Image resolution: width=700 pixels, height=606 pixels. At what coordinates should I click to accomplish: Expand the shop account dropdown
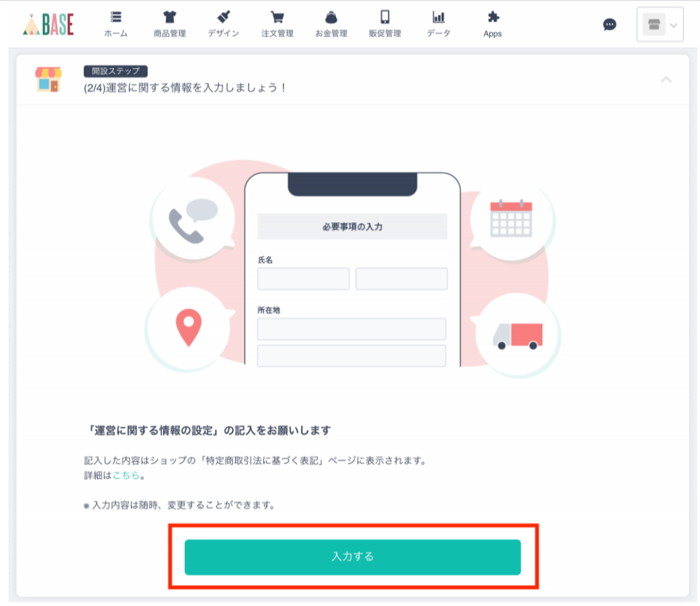660,25
